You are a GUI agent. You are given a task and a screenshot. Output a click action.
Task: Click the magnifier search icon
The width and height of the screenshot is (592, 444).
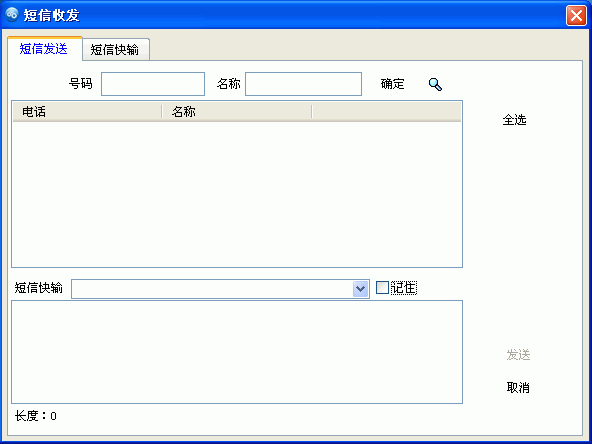(435, 84)
